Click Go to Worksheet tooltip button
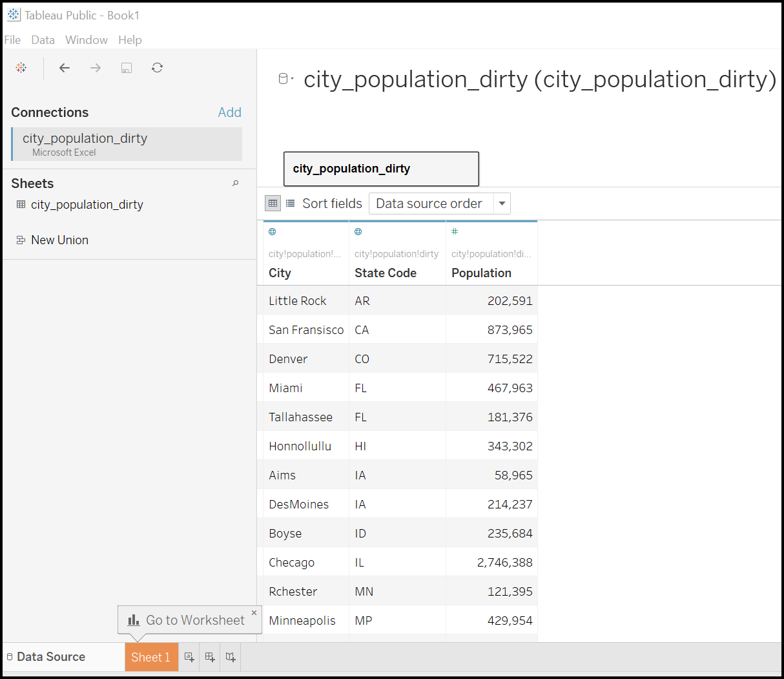The height and width of the screenshot is (679, 784). (x=186, y=620)
